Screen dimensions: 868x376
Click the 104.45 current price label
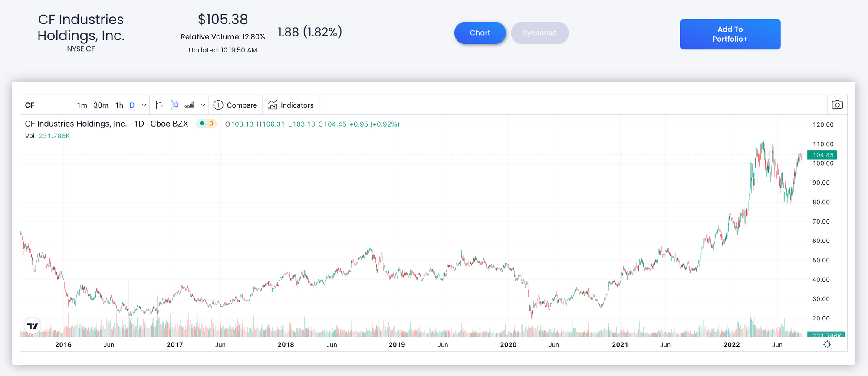click(822, 155)
